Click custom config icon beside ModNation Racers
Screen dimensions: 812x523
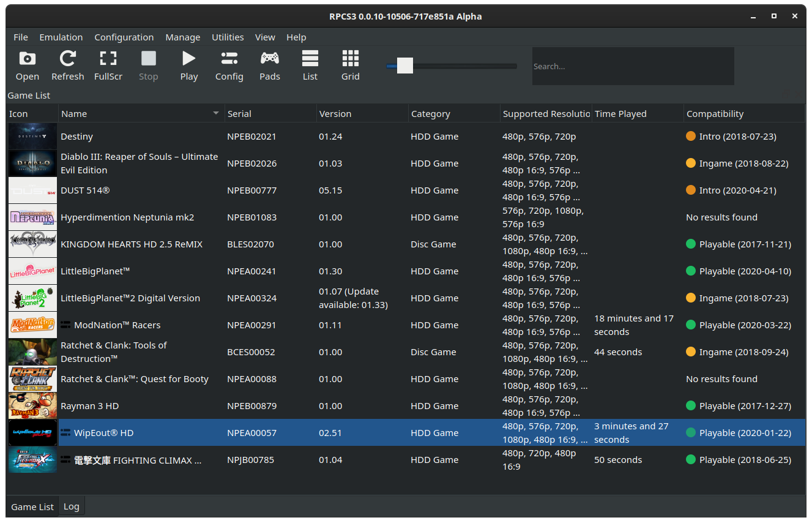click(x=65, y=325)
